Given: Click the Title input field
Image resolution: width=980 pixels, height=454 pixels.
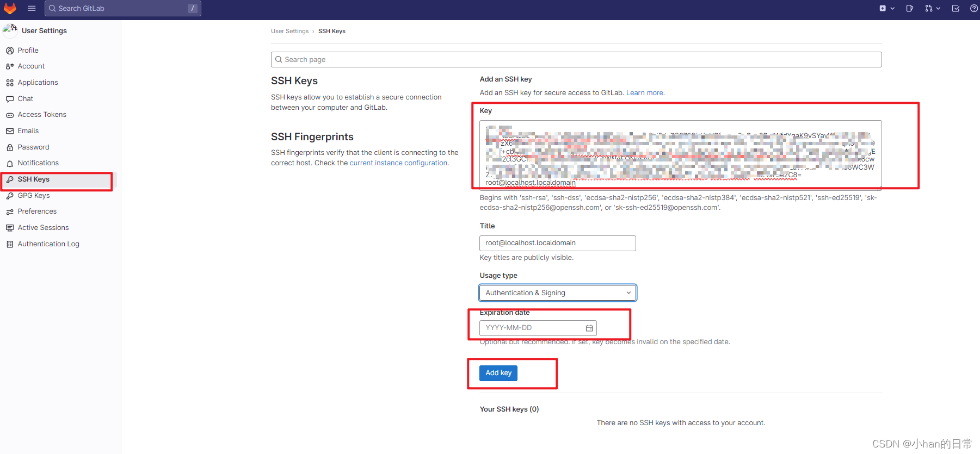Looking at the screenshot, I should (x=557, y=243).
